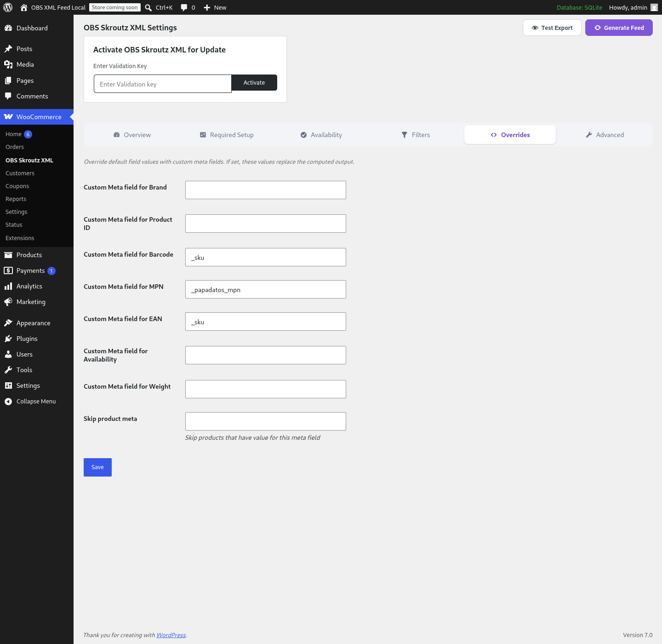Click the WordPress logo icon
This screenshot has width=662, height=644.
point(8,7)
